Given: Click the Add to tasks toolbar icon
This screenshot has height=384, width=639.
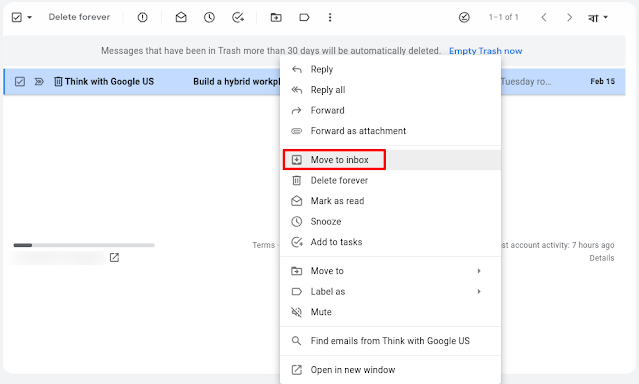Looking at the screenshot, I should 238,17.
